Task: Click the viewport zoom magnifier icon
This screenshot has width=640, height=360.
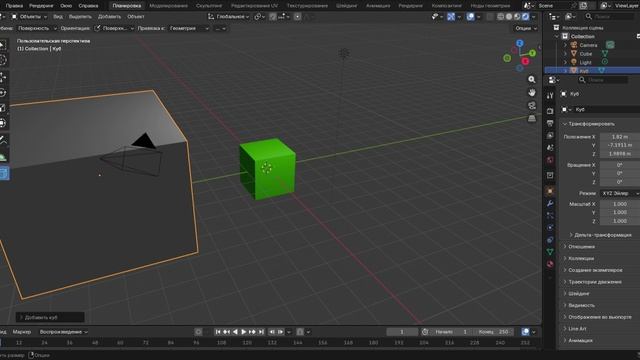Action: pyautogui.click(x=531, y=80)
